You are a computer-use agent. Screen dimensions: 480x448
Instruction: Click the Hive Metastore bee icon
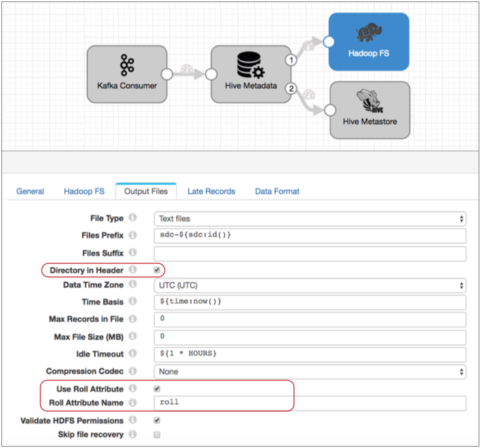369,103
